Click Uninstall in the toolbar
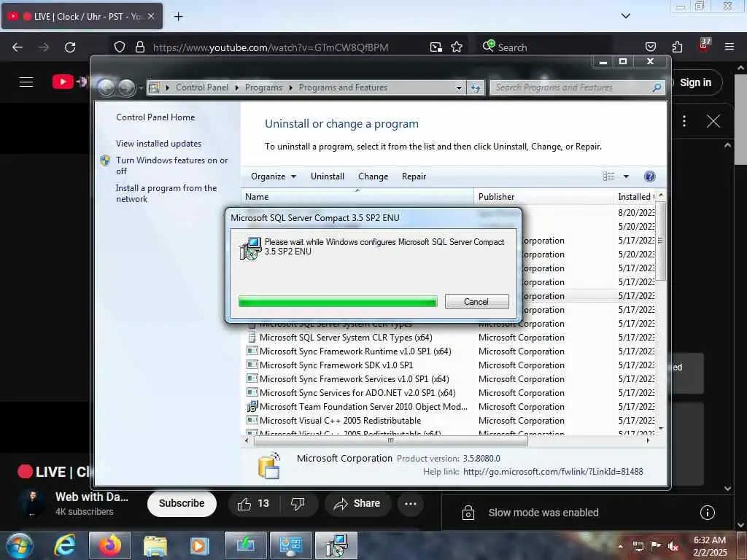This screenshot has height=560, width=747. point(328,176)
